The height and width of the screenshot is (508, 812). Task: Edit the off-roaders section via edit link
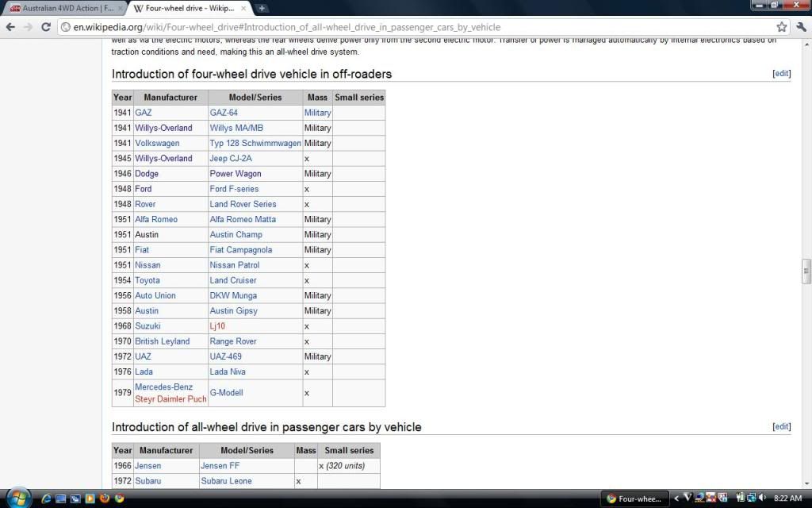[x=781, y=74]
